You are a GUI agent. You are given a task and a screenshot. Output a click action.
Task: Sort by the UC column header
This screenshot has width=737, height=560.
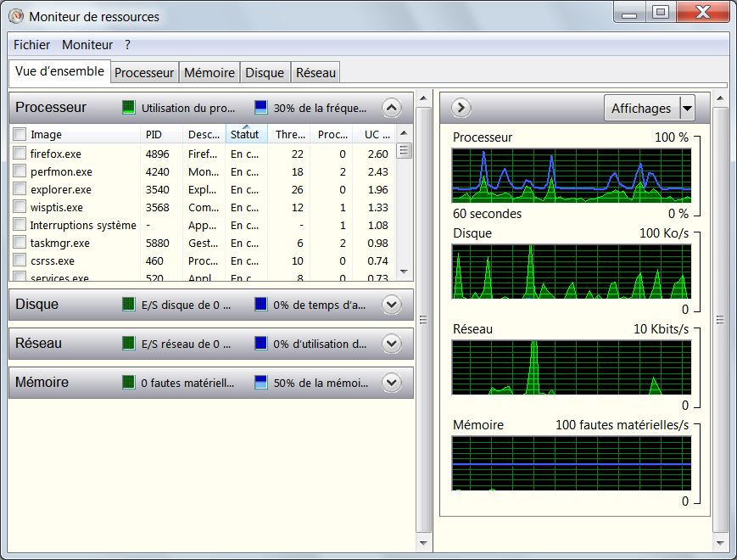[374, 134]
